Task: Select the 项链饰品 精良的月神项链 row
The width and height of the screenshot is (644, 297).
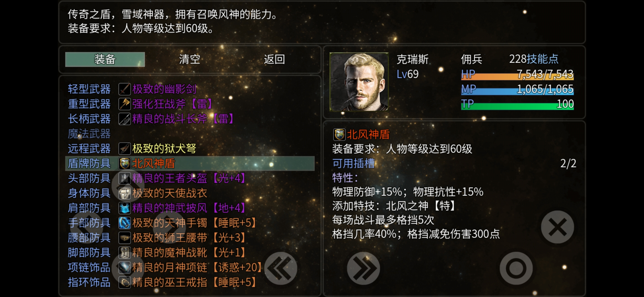Action: 190,267
